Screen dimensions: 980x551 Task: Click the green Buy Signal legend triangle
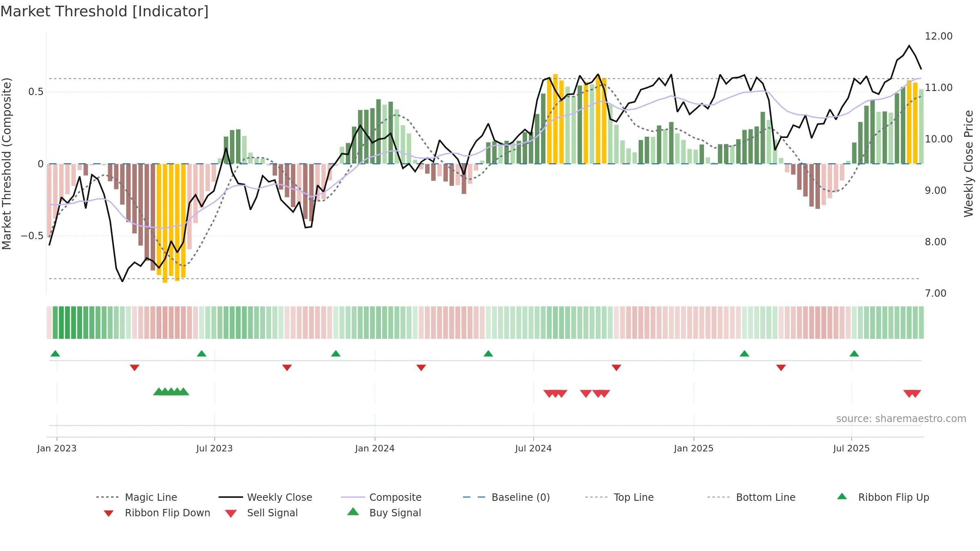point(353,511)
